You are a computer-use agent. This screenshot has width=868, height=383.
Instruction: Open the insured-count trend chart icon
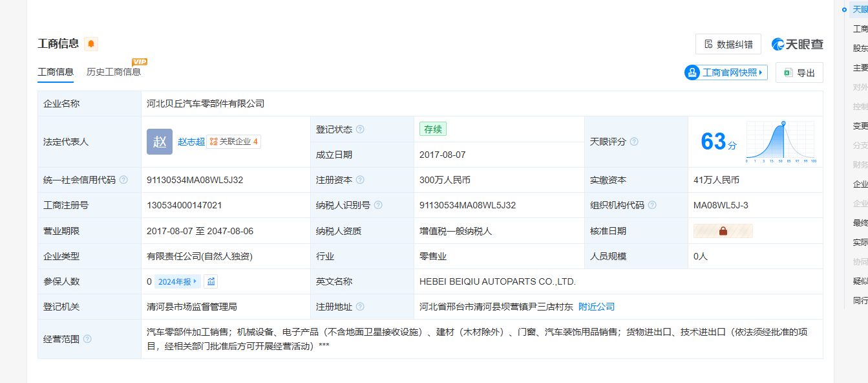[x=211, y=281]
